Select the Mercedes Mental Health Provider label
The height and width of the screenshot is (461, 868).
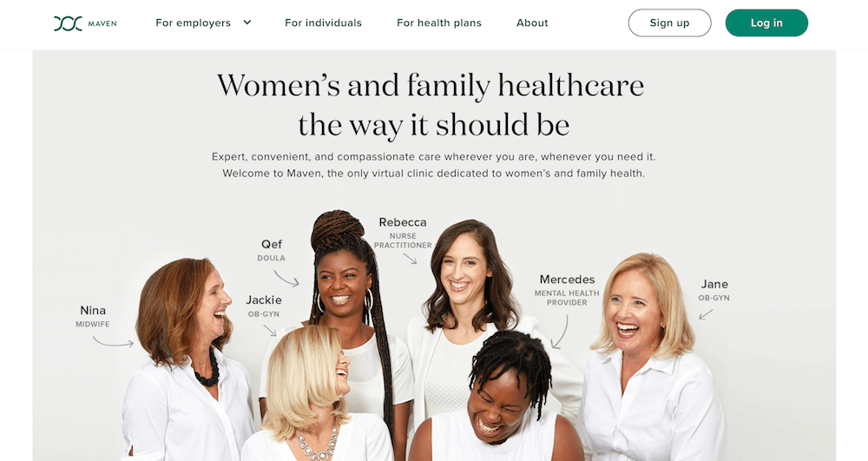coord(567,290)
